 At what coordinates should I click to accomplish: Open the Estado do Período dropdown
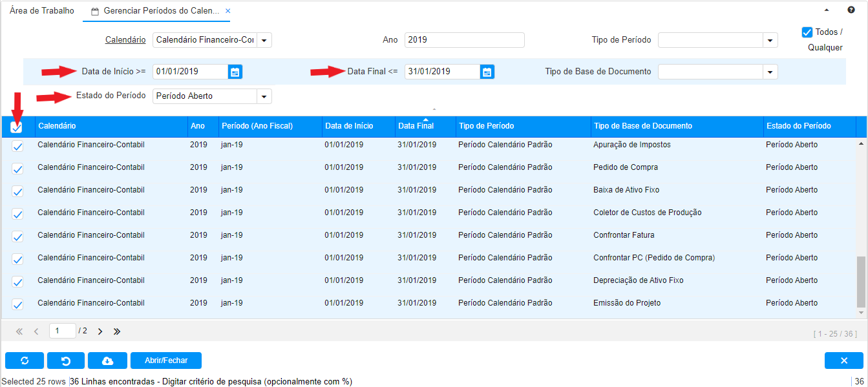(264, 96)
